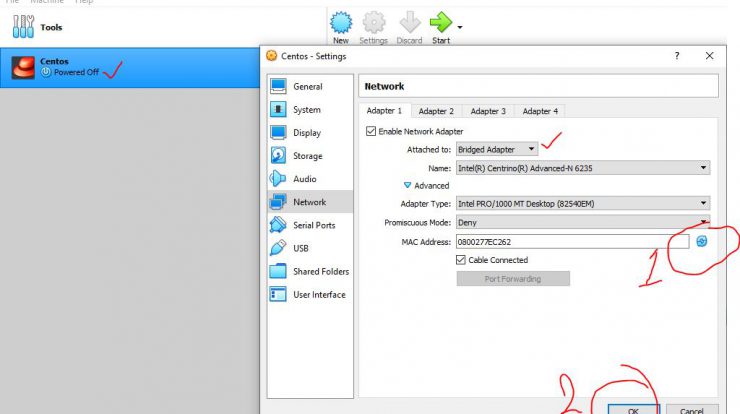Screen dimensions: 740x414
Task: Click the Cancel button
Action: coord(692,409)
